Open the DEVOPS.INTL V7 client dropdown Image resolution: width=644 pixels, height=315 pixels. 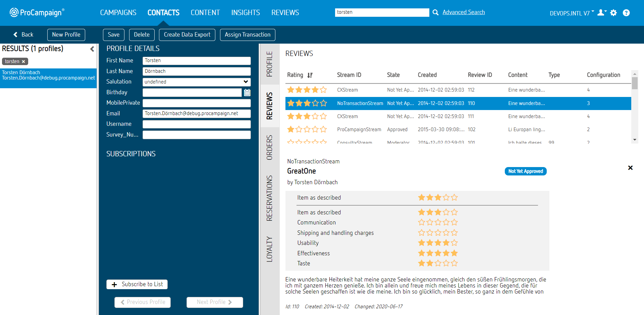tap(572, 13)
